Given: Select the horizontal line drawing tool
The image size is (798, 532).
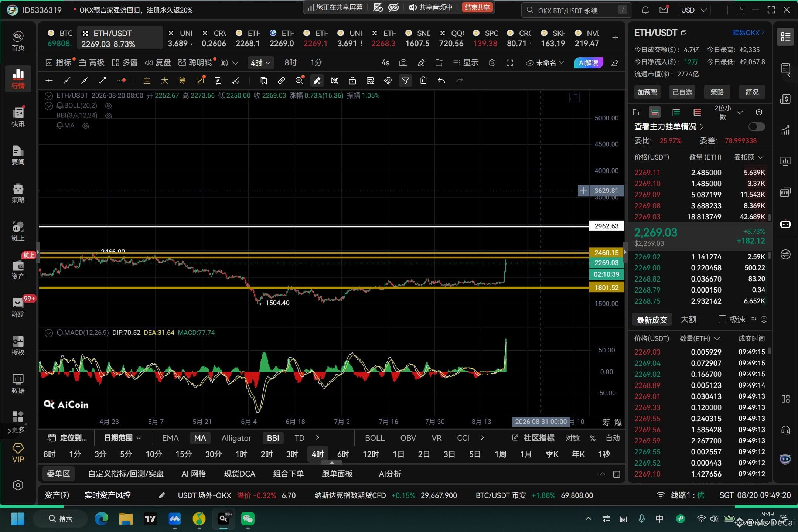Looking at the screenshot, I should coord(49,81).
